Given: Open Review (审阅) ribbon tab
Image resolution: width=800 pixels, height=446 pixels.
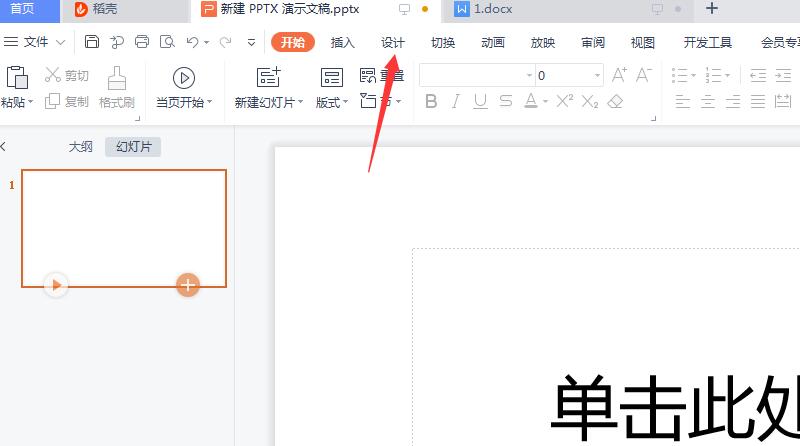Looking at the screenshot, I should pos(592,42).
